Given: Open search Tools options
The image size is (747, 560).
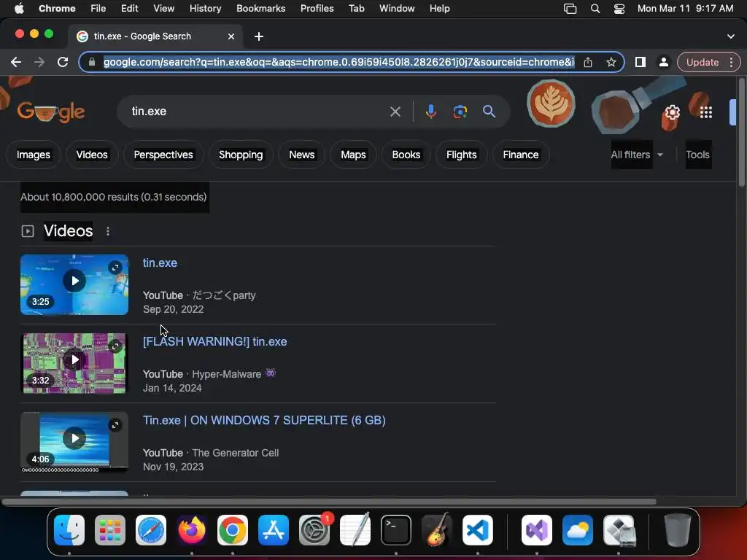Looking at the screenshot, I should pos(698,155).
